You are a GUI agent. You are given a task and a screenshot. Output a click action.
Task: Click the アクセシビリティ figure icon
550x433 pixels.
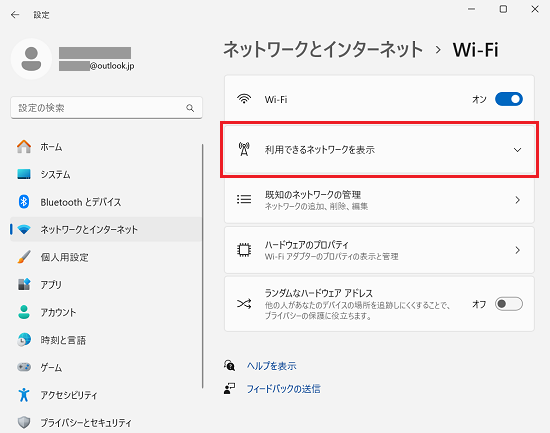24,395
